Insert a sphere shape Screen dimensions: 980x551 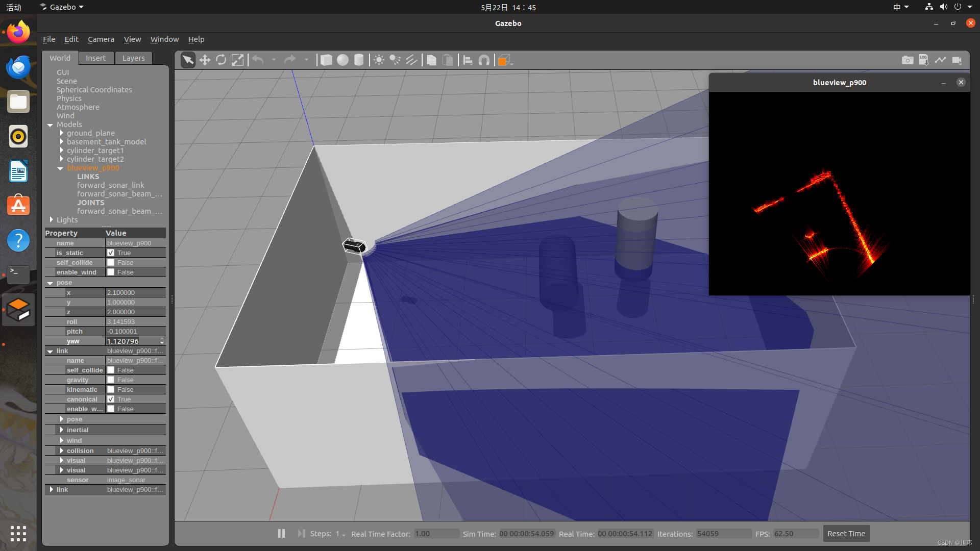[342, 60]
